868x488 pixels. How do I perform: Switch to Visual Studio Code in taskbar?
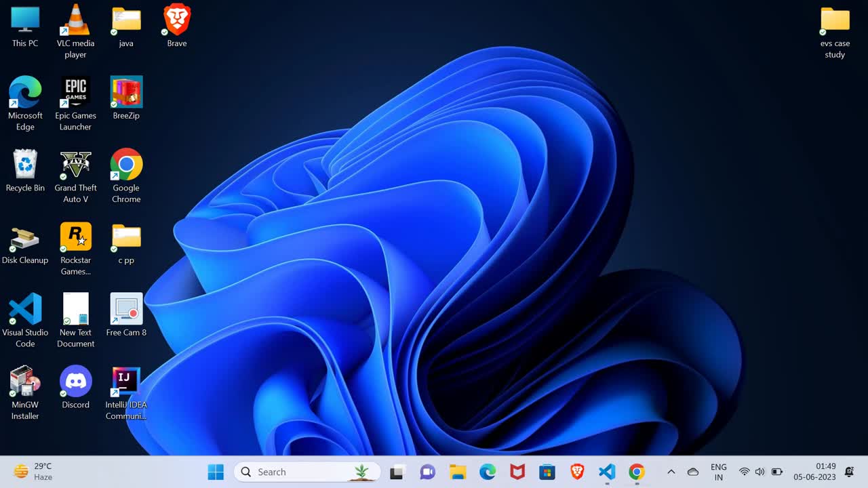click(607, 472)
